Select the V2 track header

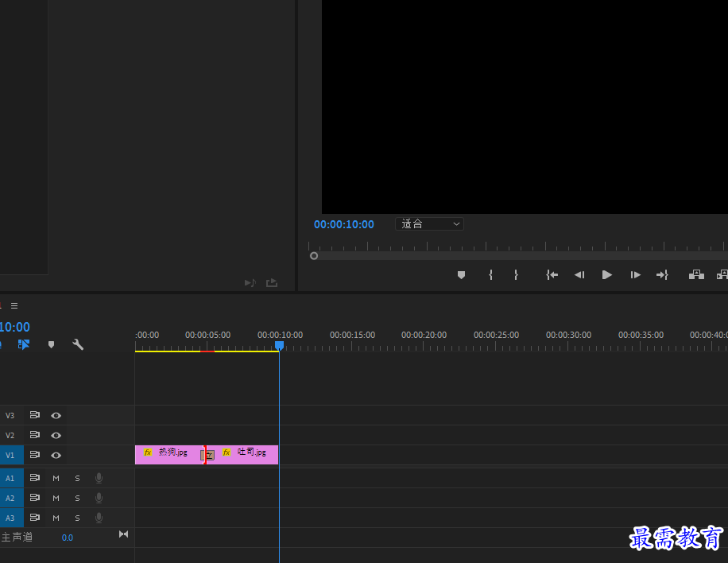point(10,435)
